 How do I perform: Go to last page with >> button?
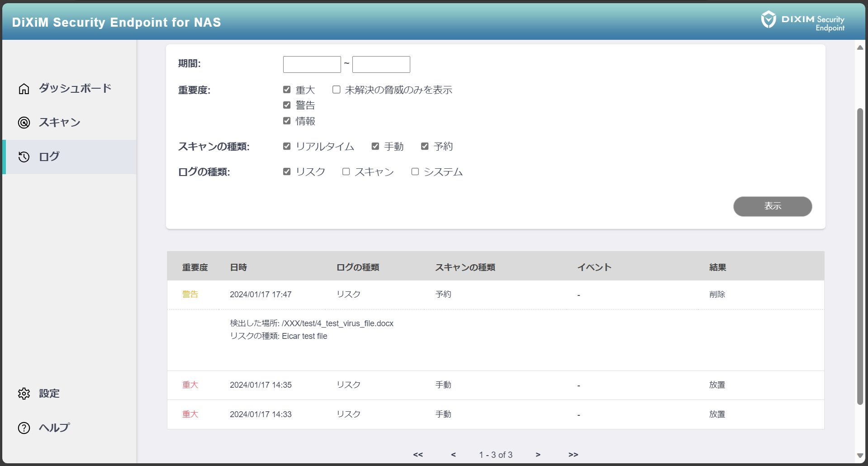coord(573,455)
